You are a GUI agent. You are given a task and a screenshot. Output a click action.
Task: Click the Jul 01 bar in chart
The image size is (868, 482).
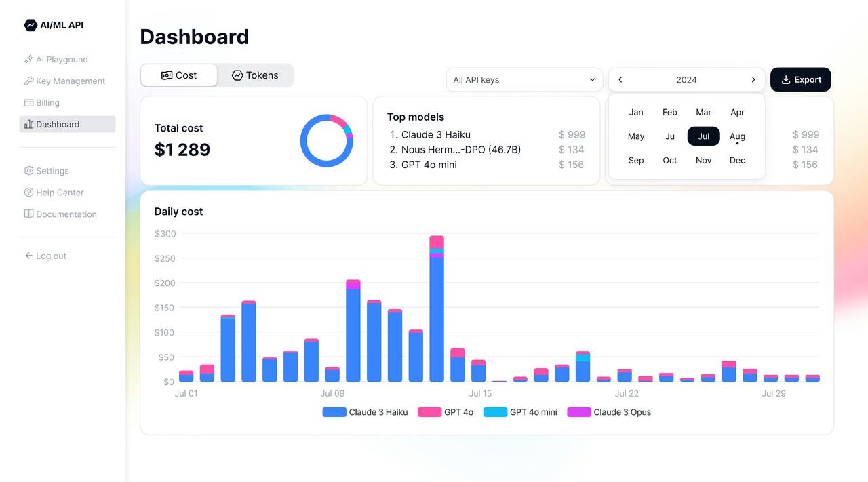pos(186,376)
